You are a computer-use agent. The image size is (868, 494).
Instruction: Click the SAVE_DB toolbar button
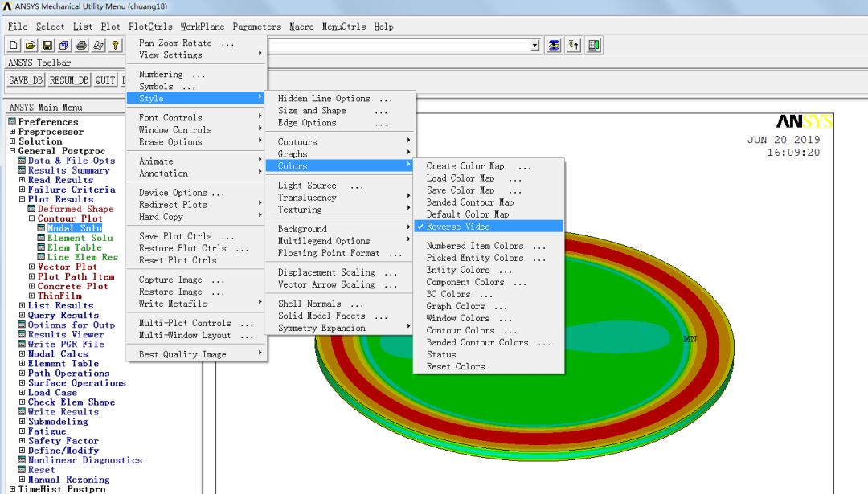[26, 80]
